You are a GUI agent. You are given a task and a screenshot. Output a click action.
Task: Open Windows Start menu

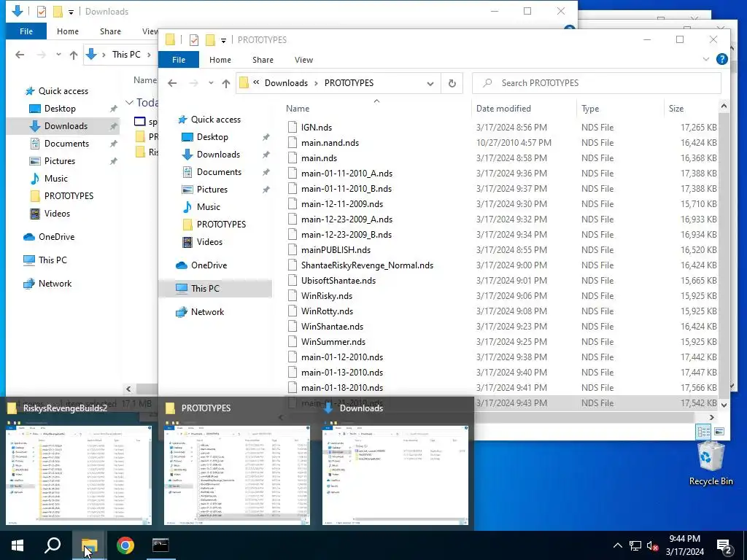tap(18, 545)
